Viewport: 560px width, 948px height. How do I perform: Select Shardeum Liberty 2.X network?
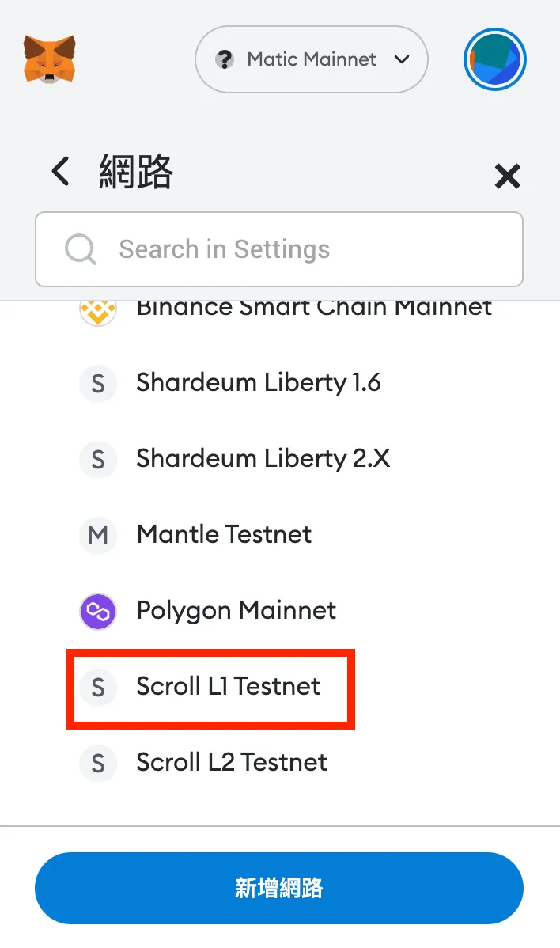tap(263, 458)
